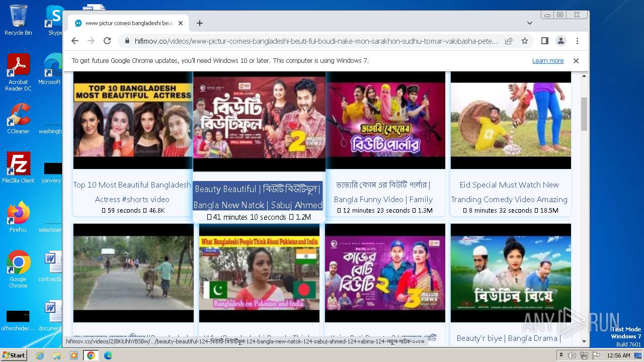Click the '59 seconds 46.8K' video info
644x362 pixels.
tap(133, 211)
